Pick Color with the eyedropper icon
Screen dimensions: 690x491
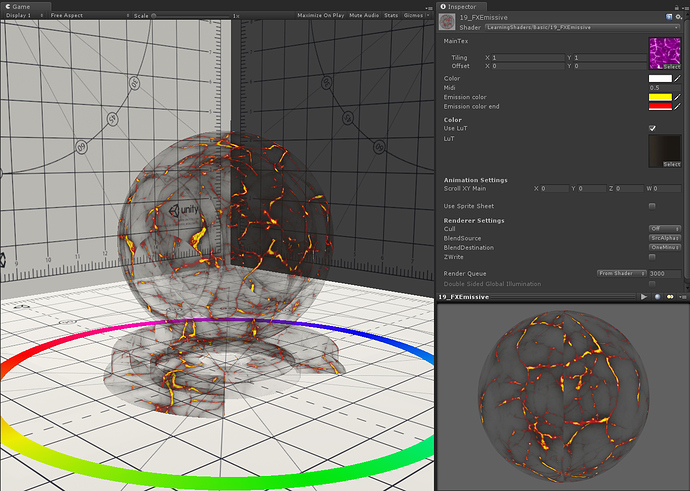(x=677, y=78)
